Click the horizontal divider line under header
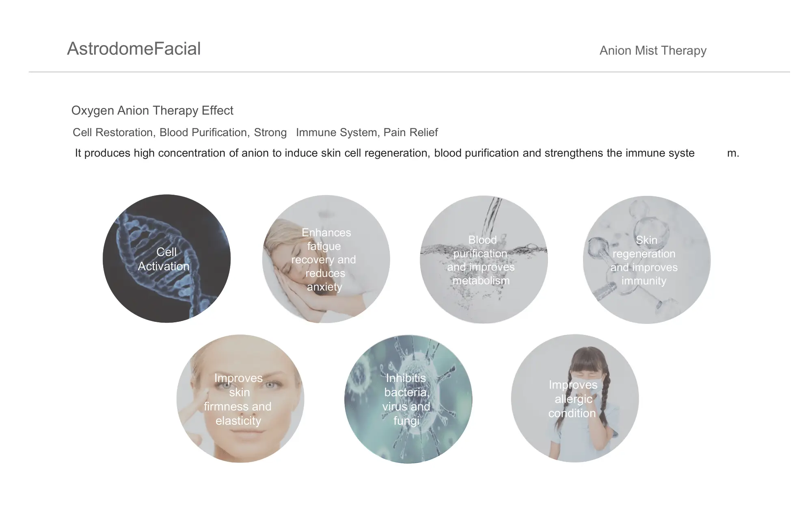Viewport: 812px width, 508px height. coord(409,72)
